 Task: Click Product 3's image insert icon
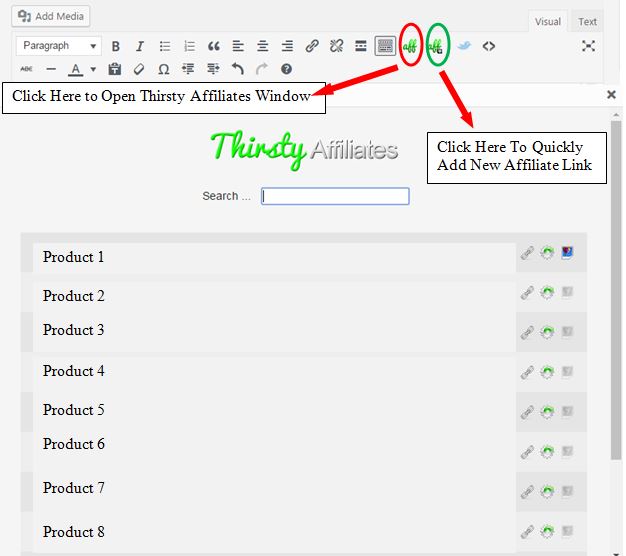(x=567, y=332)
